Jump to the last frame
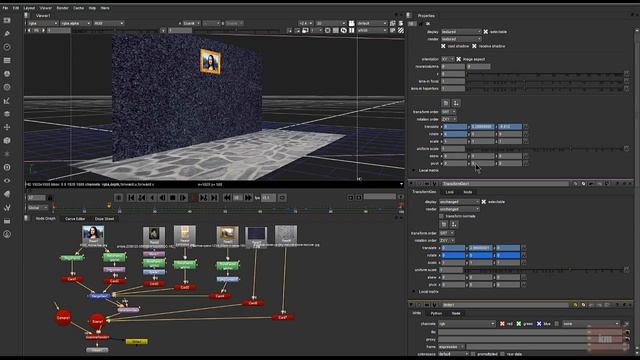The width and height of the screenshot is (640, 360). [214, 198]
